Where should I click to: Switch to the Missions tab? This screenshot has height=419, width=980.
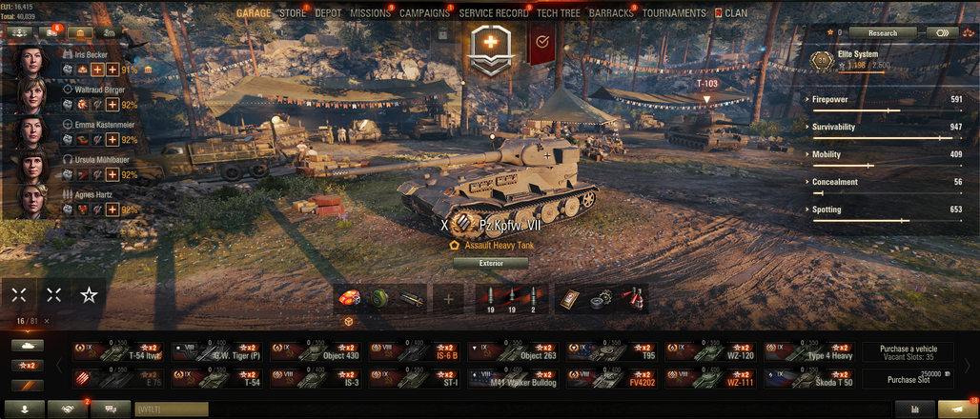coord(370,13)
